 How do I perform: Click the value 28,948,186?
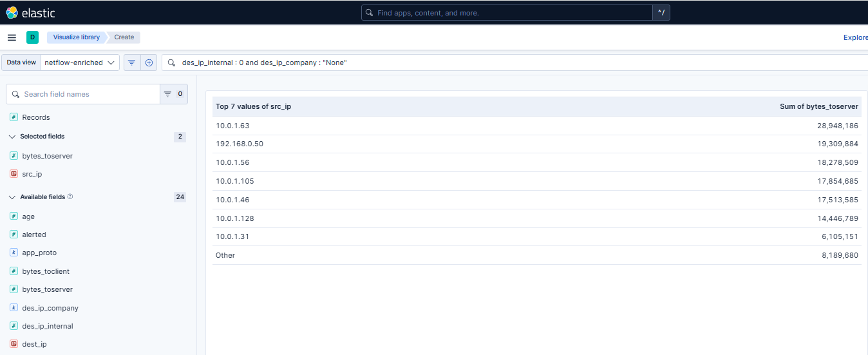point(838,126)
